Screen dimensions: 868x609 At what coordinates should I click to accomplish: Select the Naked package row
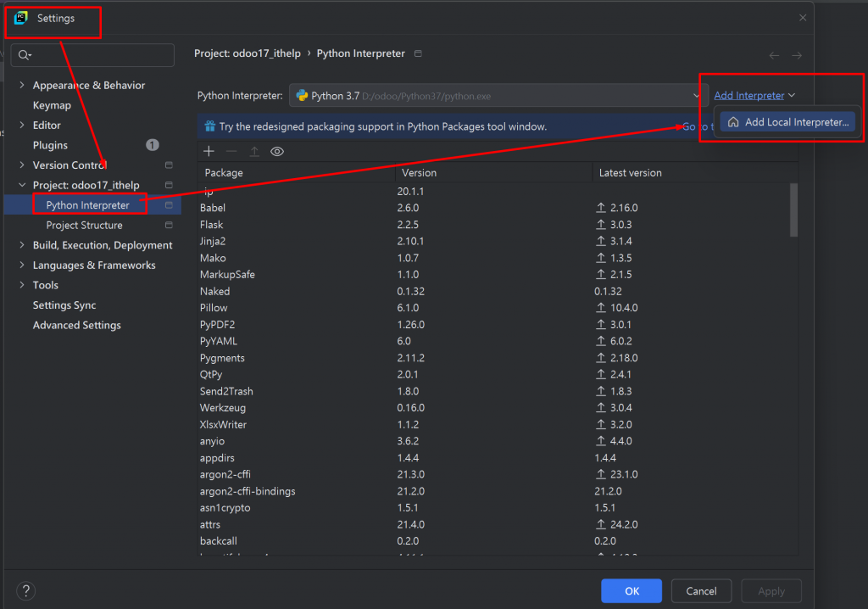[x=494, y=291]
